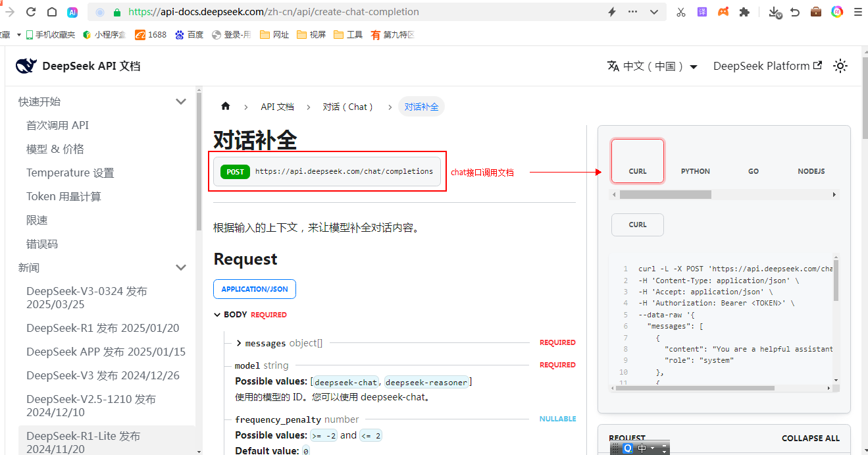Open the 网址 bookmark folder
868x455 pixels.
point(274,35)
